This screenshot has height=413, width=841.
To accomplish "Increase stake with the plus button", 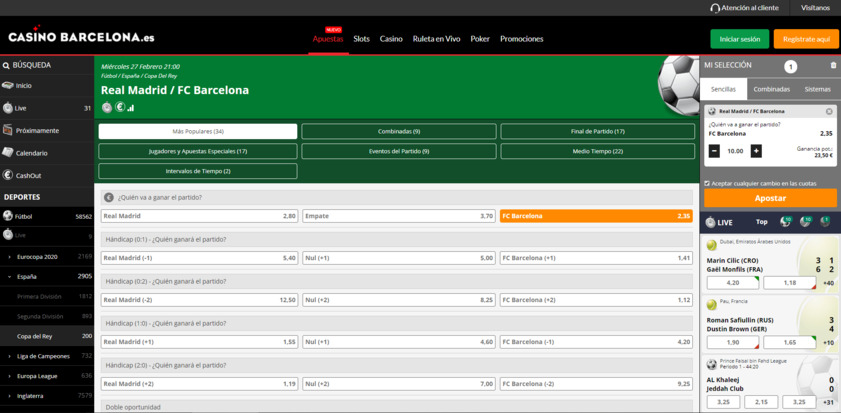I will point(756,151).
